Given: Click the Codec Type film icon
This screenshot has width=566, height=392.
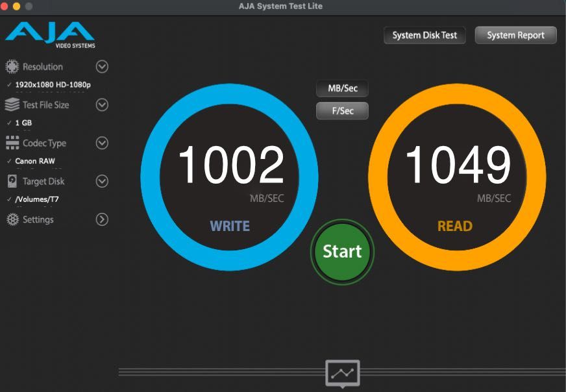Looking at the screenshot, I should 12,143.
